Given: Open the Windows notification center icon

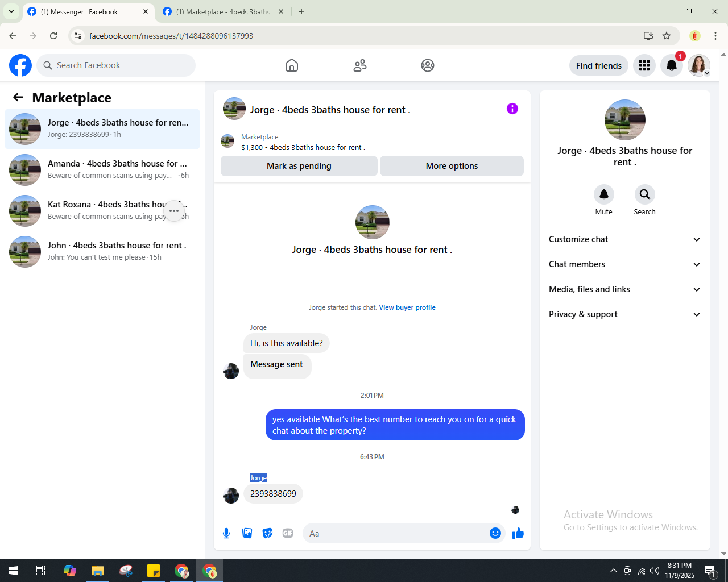Looking at the screenshot, I should tap(710, 571).
